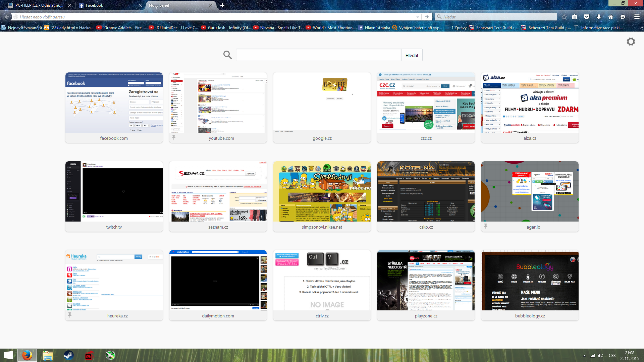Click the Pocket save icon
This screenshot has width=644, height=362.
click(587, 17)
